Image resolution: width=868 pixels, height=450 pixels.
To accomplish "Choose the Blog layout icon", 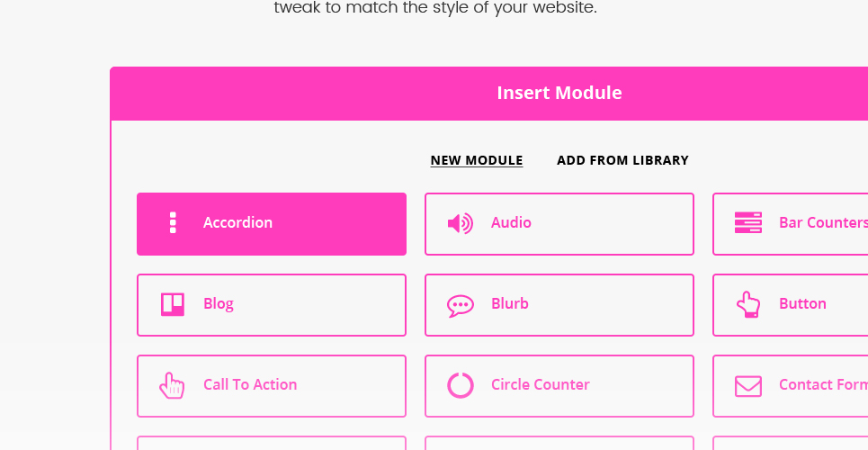I will tap(173, 304).
